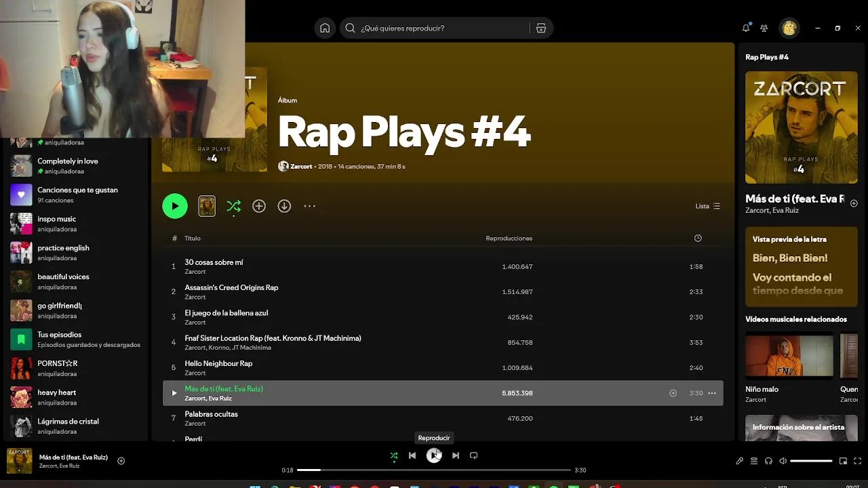Open lyrics via the microphone icon
Image resolution: width=868 pixels, height=488 pixels.
tap(739, 461)
